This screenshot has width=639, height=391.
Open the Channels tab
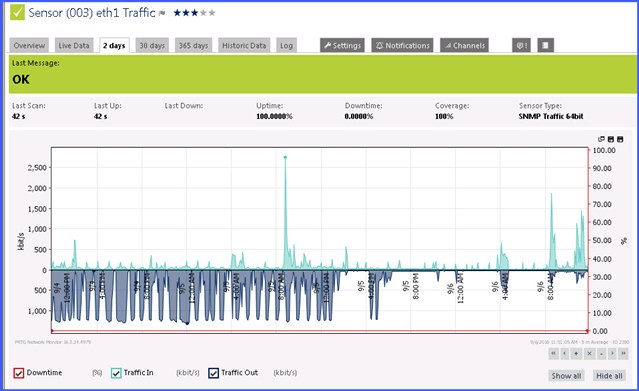point(464,45)
